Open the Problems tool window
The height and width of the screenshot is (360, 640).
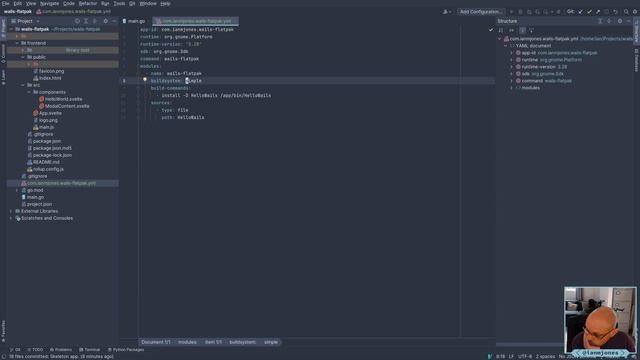point(60,350)
